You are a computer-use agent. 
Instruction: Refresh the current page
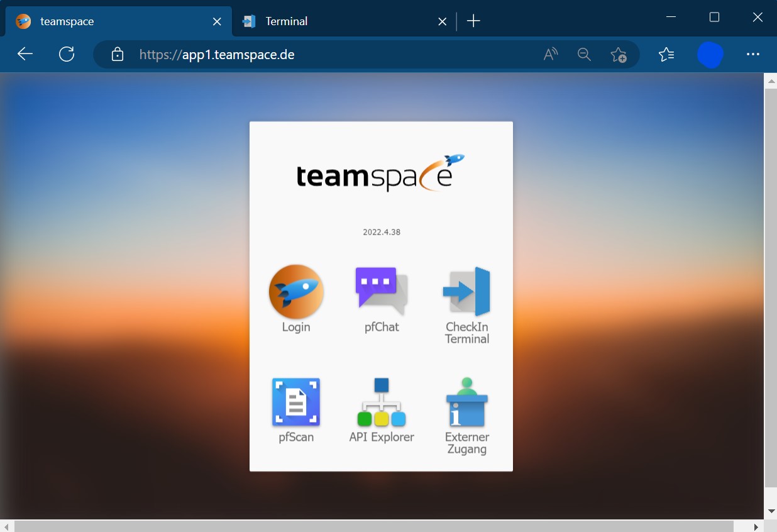67,55
